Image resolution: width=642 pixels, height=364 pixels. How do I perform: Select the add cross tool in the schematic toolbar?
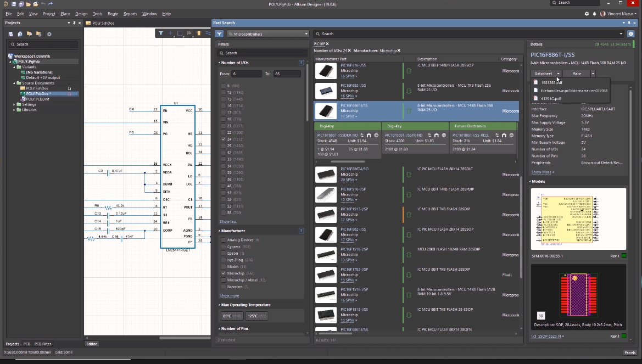point(170,33)
